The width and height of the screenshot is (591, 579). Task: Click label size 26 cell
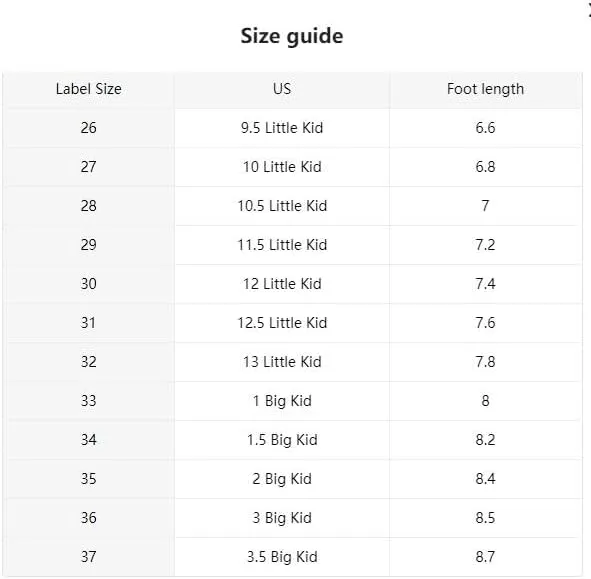point(89,128)
